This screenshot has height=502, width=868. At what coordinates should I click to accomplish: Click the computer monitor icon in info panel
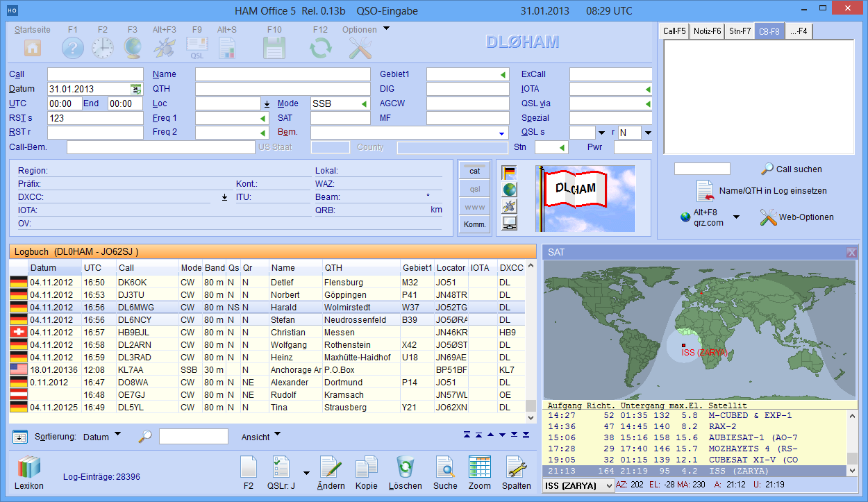coord(510,223)
